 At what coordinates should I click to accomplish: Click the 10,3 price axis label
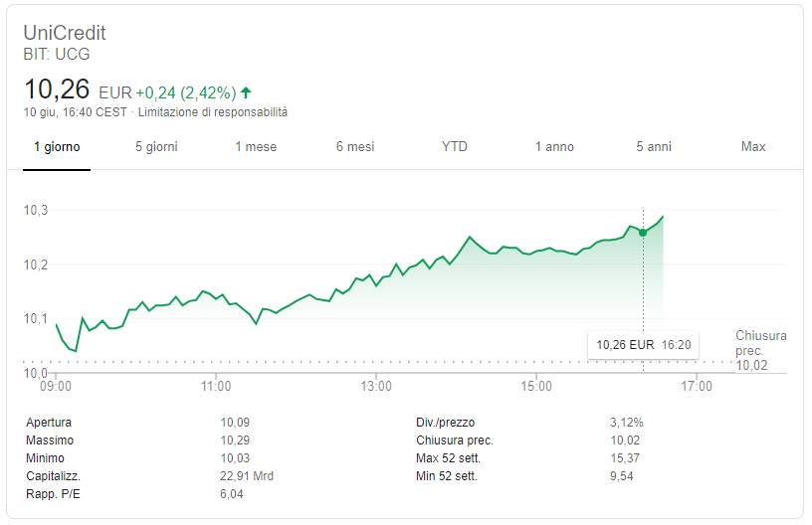pyautogui.click(x=36, y=210)
